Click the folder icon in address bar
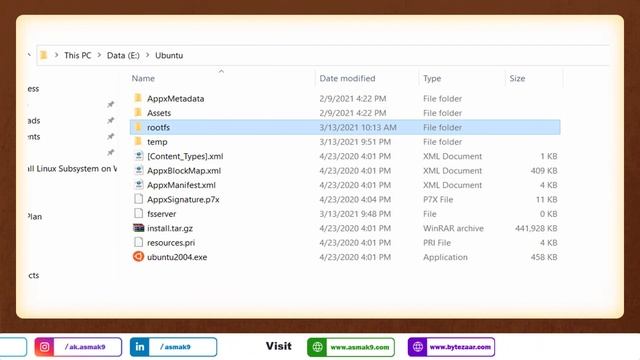Image resolution: width=640 pixels, height=360 pixels. pyautogui.click(x=44, y=55)
